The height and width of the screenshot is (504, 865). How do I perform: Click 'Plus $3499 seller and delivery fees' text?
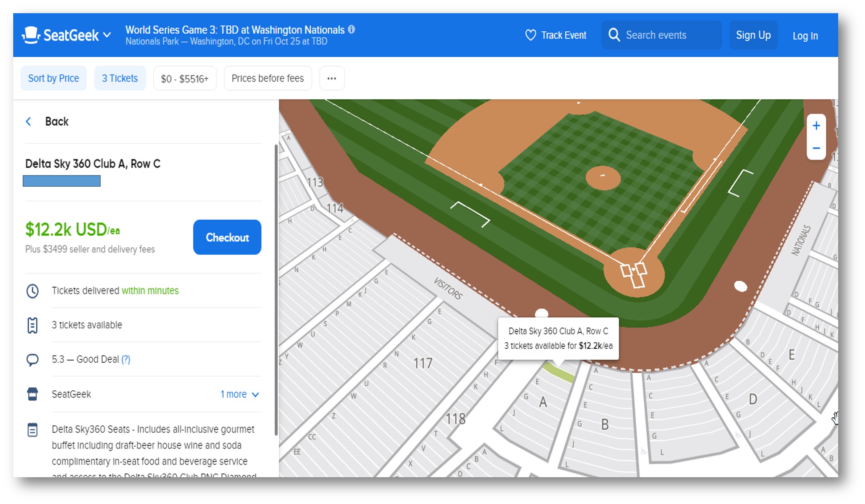point(90,249)
